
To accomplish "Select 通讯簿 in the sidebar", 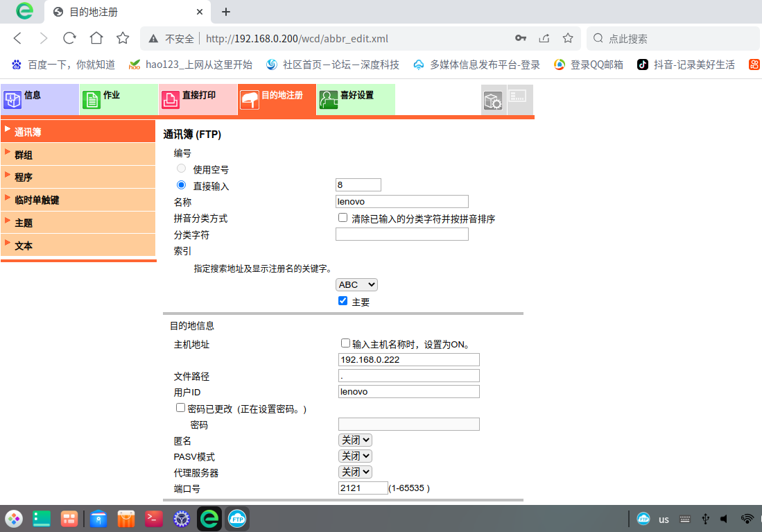I will pos(78,132).
